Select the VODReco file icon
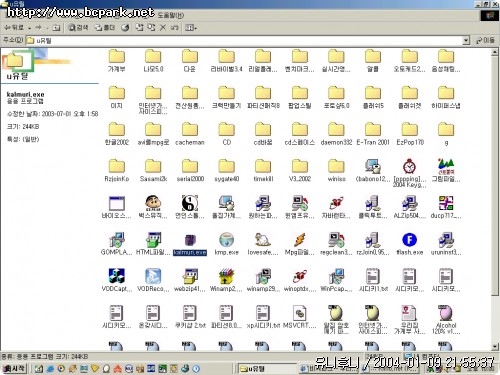The width and height of the screenshot is (500, 375). click(153, 277)
